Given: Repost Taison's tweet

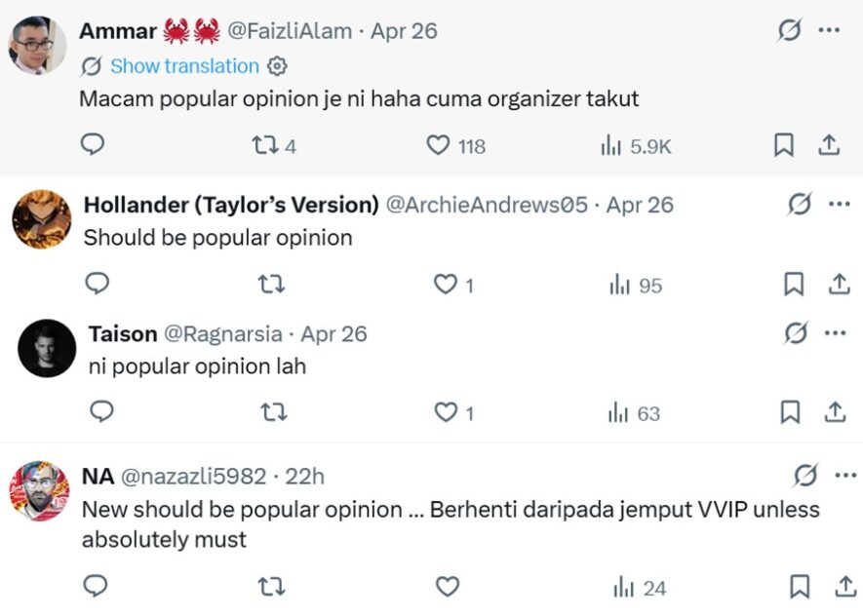Looking at the screenshot, I should pos(272,412).
